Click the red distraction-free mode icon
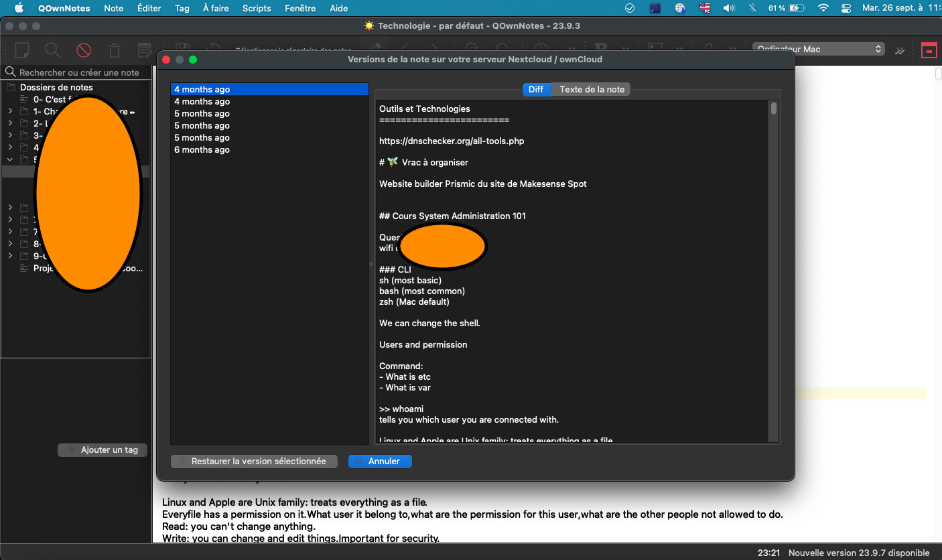Viewport: 942px width, 560px height. pyautogui.click(x=929, y=50)
